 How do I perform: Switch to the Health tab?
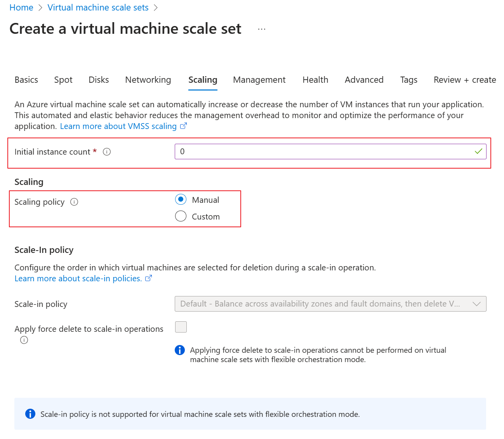315,80
